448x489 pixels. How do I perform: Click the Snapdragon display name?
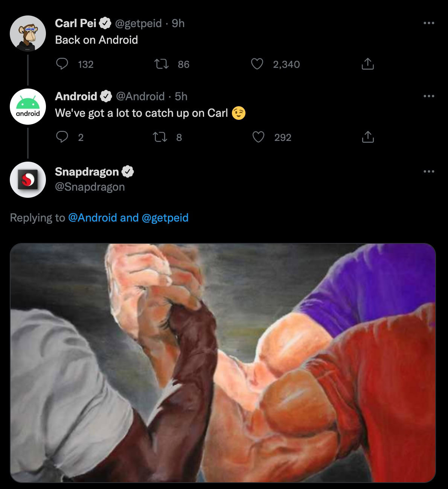click(x=87, y=172)
